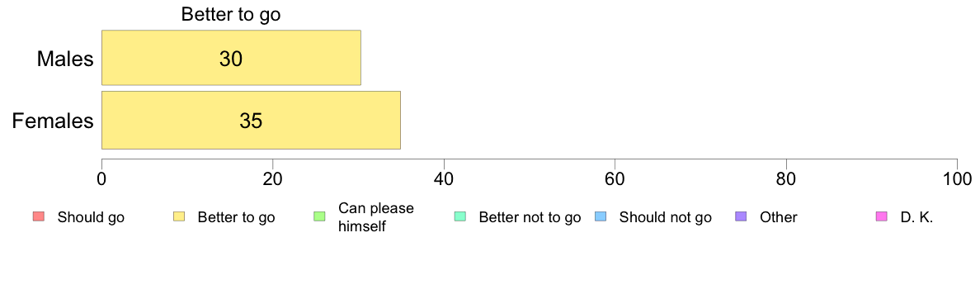
Task: Click the 40 tick on the axis
Action: coord(444,178)
